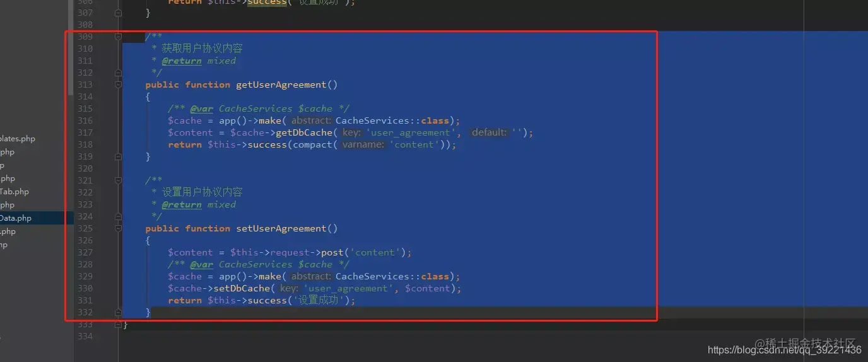Image resolution: width=868 pixels, height=362 pixels.
Task: Click abstract: parameter hint on line 329
Action: tap(311, 276)
